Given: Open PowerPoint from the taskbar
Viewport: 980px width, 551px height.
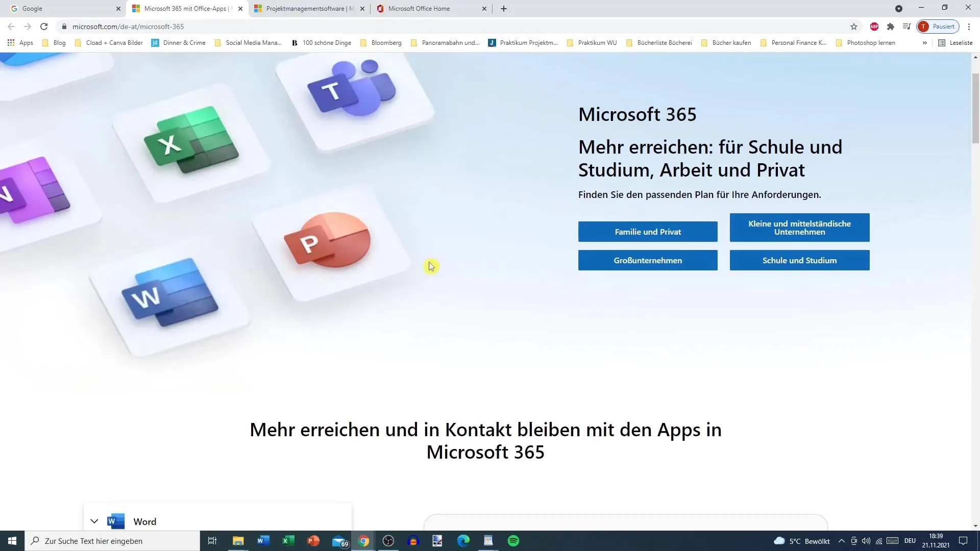Looking at the screenshot, I should (313, 541).
